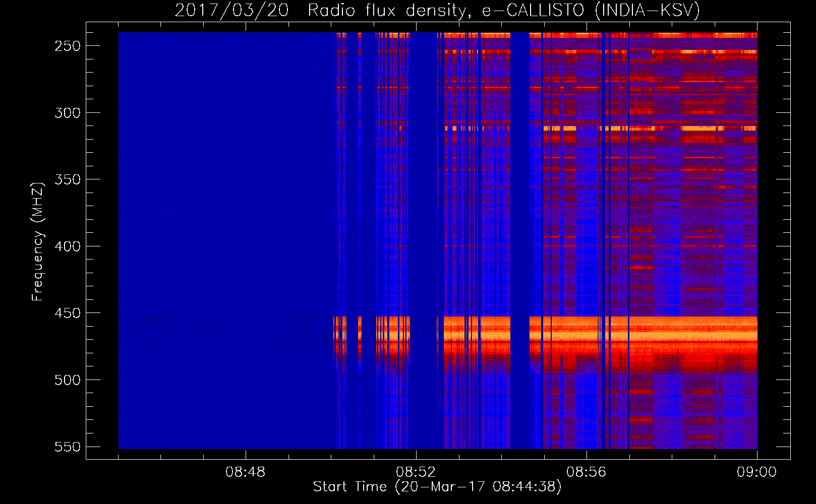Screen dimensions: 816x504
Task: Click the 300 frequency tick label
Action: [x=68, y=113]
